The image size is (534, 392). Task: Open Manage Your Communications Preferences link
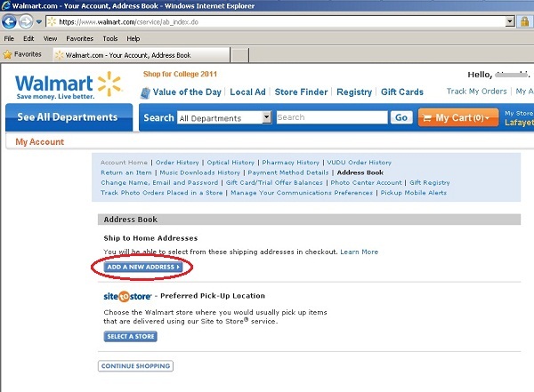pyautogui.click(x=302, y=193)
